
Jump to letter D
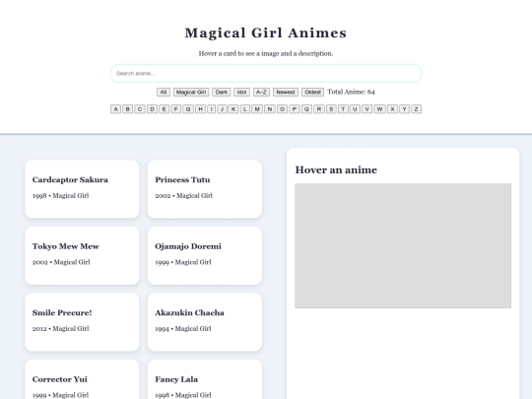pos(152,109)
